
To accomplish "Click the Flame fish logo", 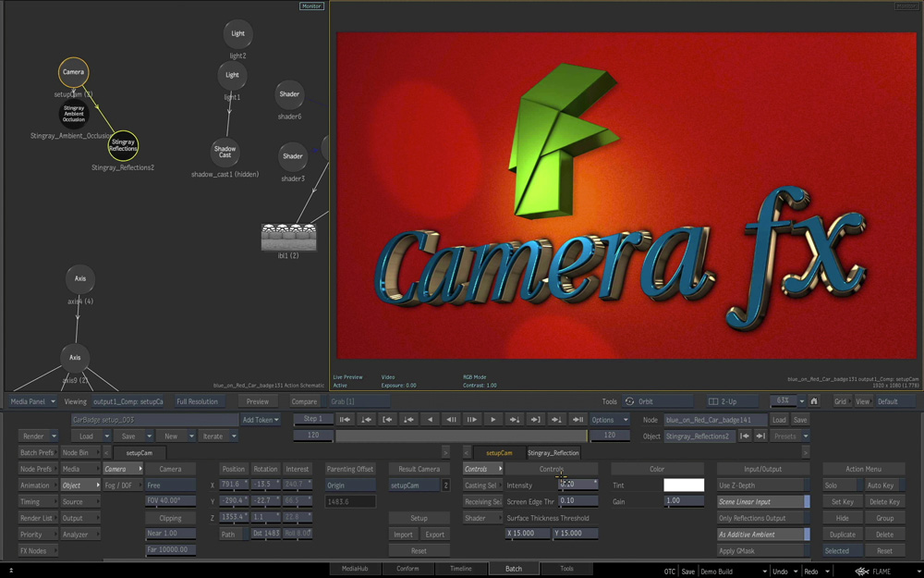I will (862, 571).
